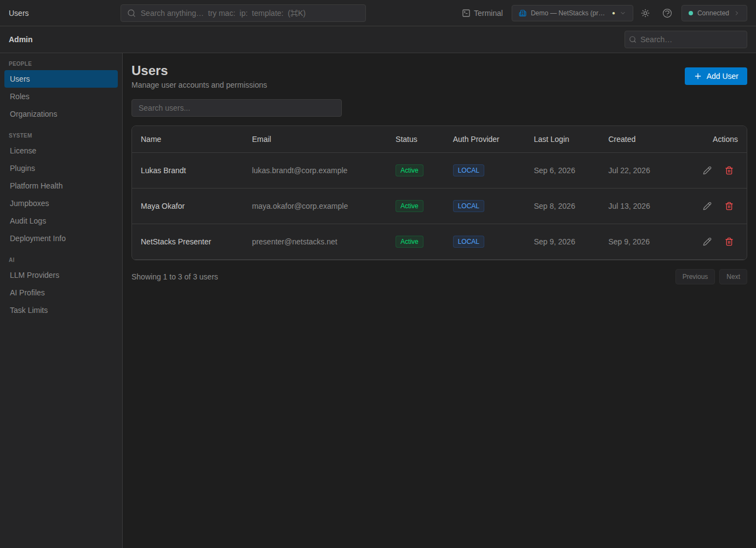Screen dimensions: 756x548
Task: Open the help question-mark icon
Action: pos(667,13)
